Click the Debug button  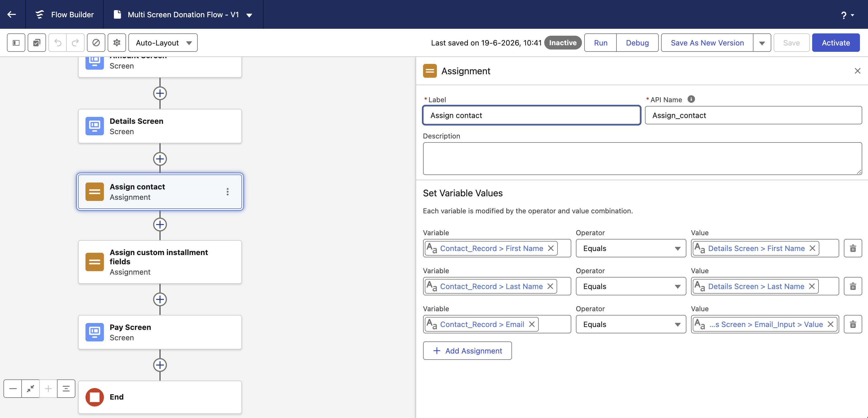click(x=637, y=43)
